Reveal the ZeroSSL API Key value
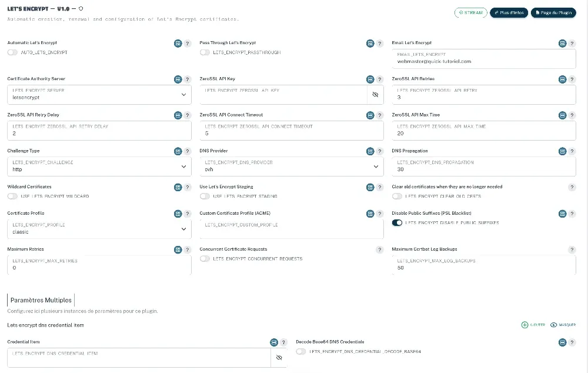The height and width of the screenshot is (373, 588). [x=375, y=95]
